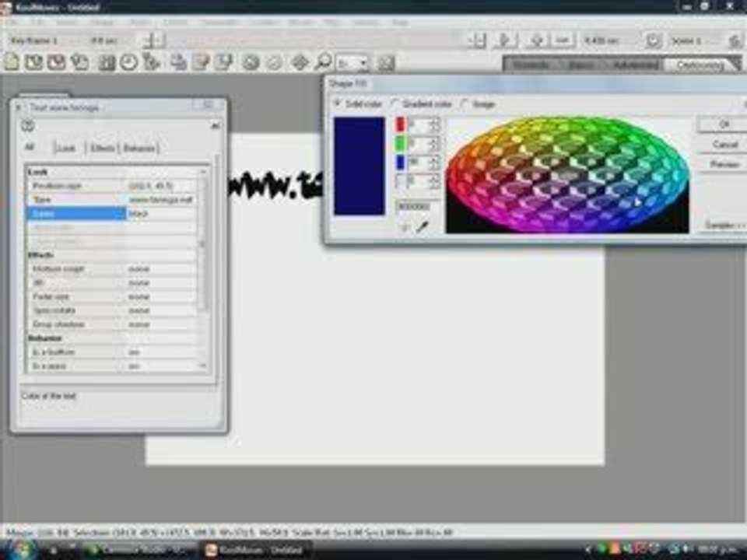The image size is (747, 560).
Task: Open the Behavior tab in properties panel
Action: pos(139,148)
